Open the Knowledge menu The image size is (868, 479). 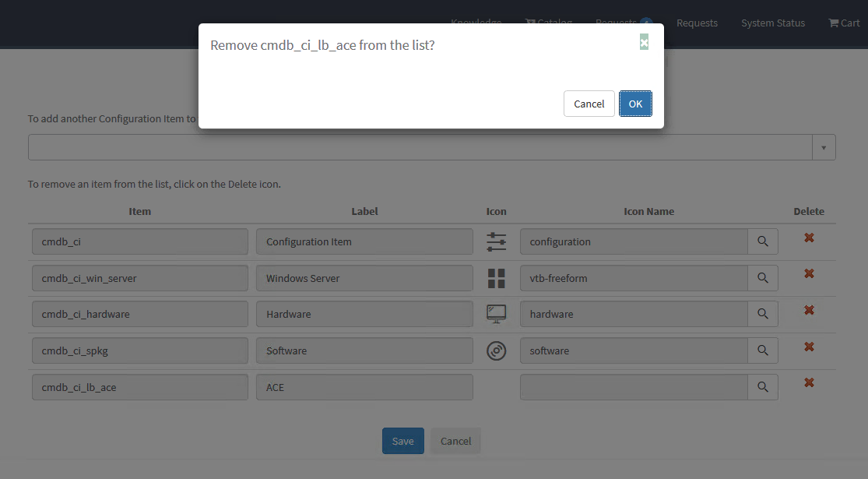coord(476,23)
